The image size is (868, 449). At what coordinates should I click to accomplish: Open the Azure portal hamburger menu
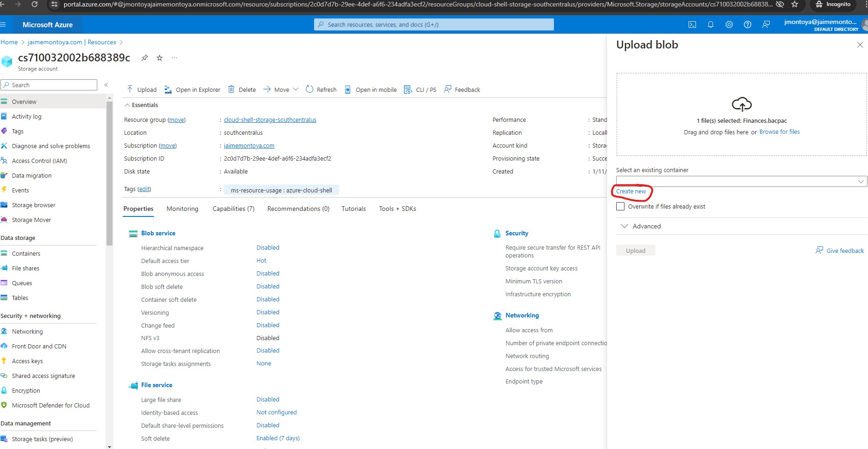[3, 25]
